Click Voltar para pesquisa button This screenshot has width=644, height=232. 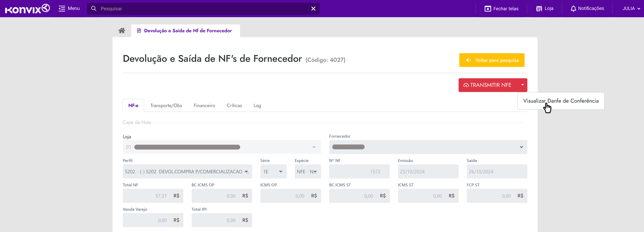point(491,60)
